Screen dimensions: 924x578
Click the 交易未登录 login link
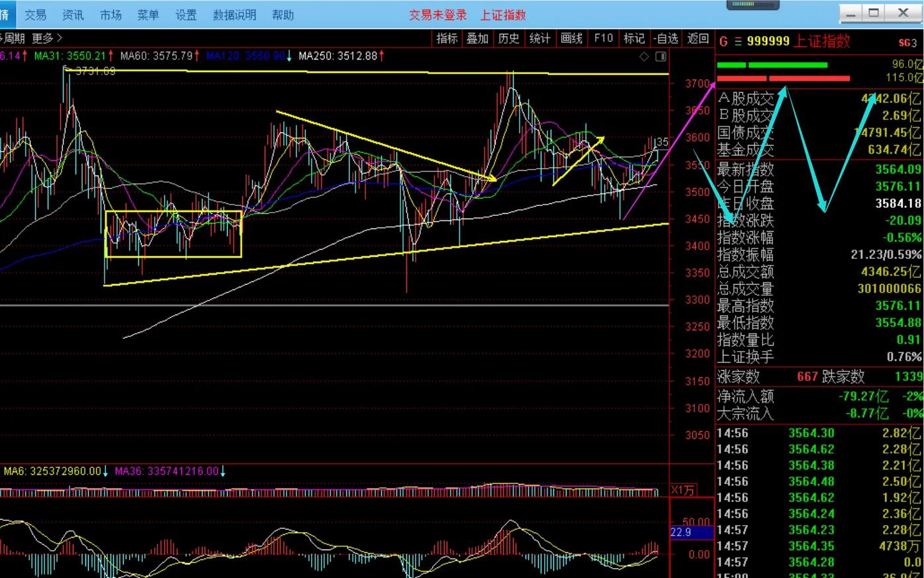(438, 15)
